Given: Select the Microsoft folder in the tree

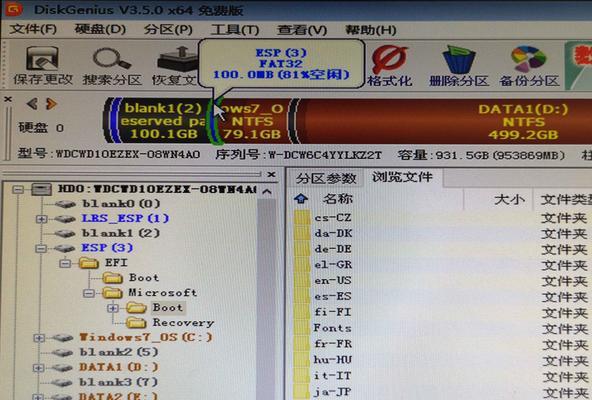Looking at the screenshot, I should (162, 293).
